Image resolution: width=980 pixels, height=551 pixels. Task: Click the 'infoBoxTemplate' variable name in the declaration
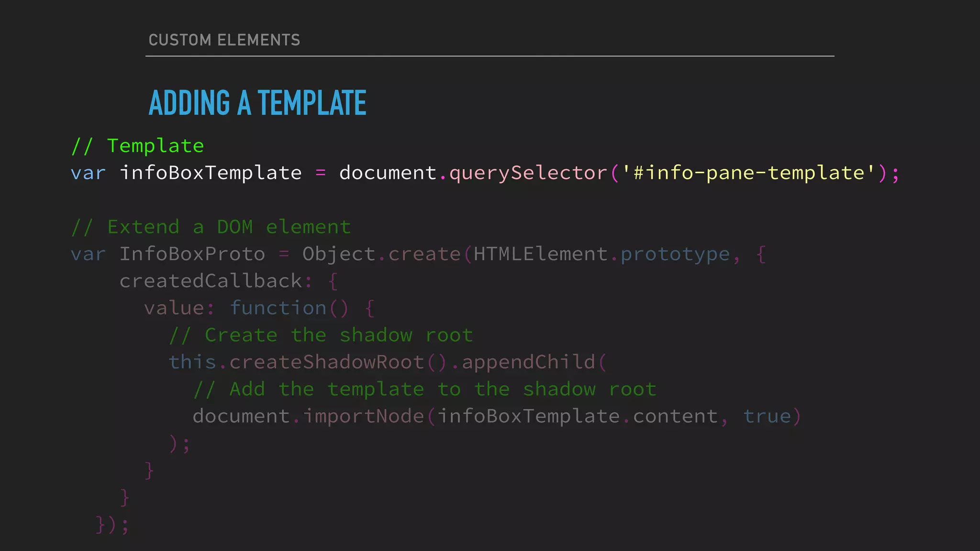coord(211,173)
